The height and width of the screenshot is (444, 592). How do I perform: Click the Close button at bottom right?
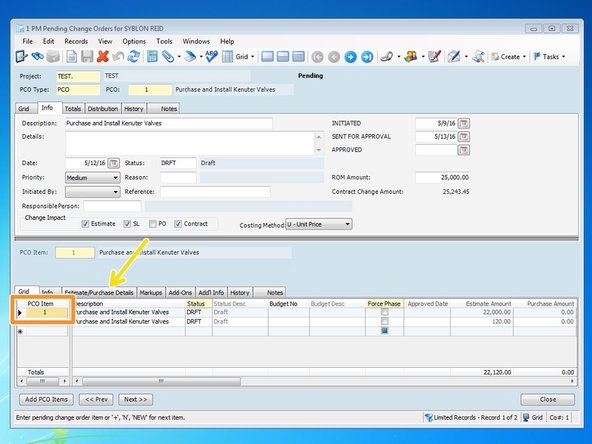(547, 399)
